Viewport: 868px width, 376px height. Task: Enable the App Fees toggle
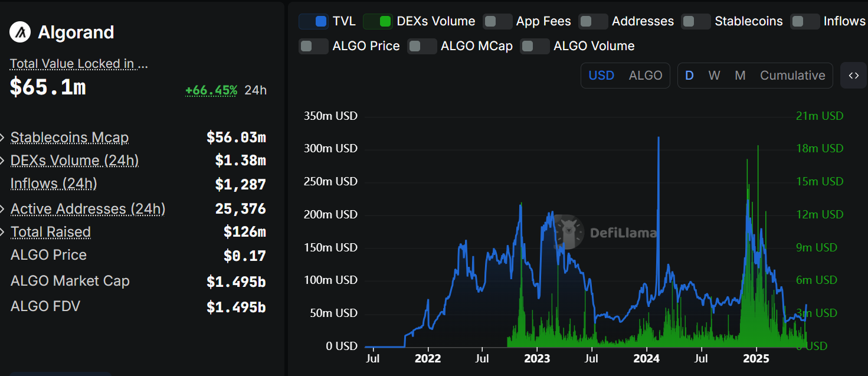click(x=497, y=22)
